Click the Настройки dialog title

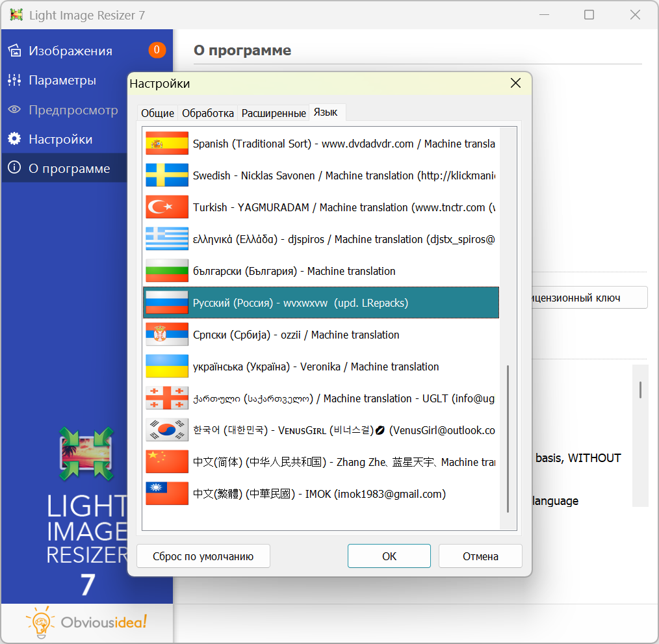160,83
